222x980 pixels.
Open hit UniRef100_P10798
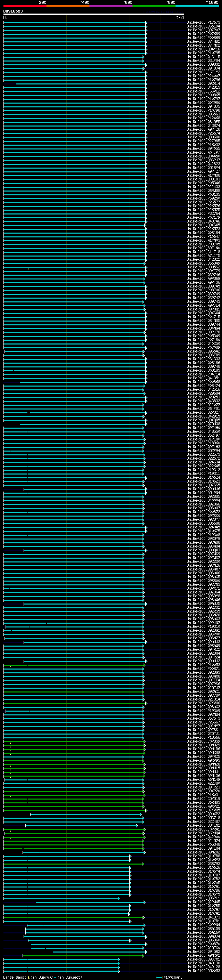[x=203, y=110]
